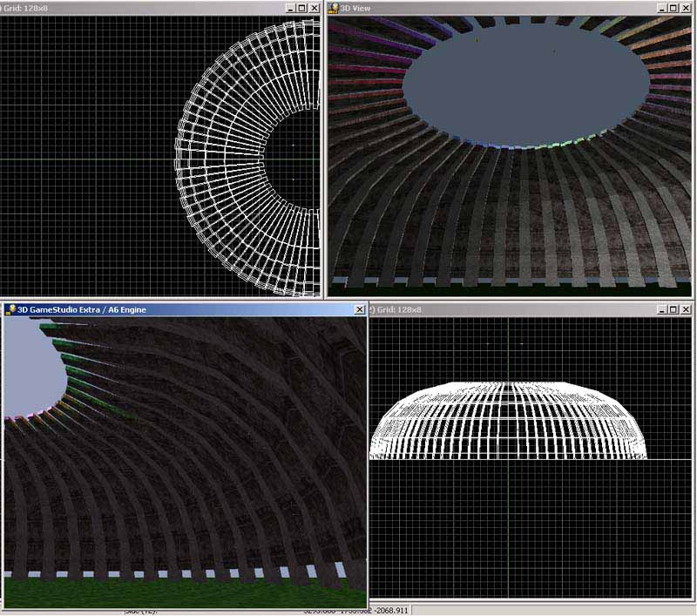Minimize the top-left Grid 128x8 window
The height and width of the screenshot is (616, 697).
(x=288, y=8)
